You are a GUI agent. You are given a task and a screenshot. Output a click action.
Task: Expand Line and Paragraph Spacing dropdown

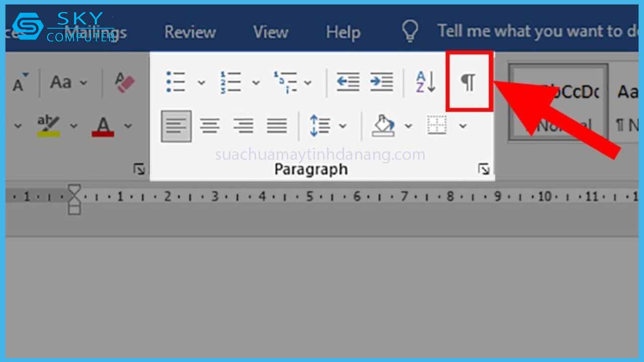[x=343, y=126]
